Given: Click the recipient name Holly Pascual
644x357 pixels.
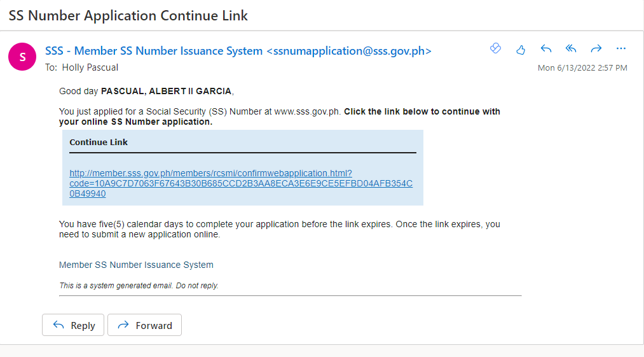Looking at the screenshot, I should click(90, 67).
